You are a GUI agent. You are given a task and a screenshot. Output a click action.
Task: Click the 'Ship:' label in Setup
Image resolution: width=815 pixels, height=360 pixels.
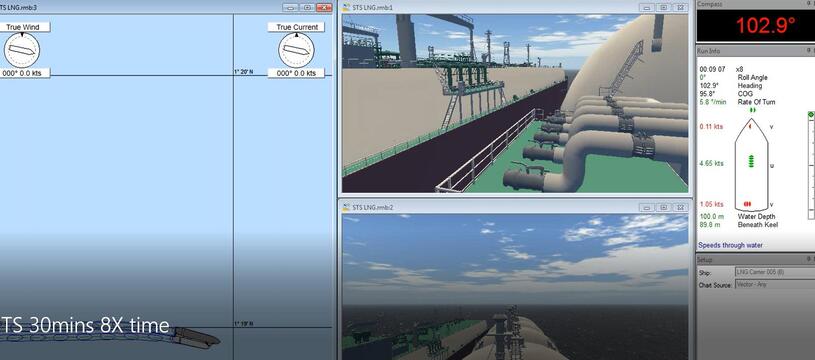click(x=706, y=273)
